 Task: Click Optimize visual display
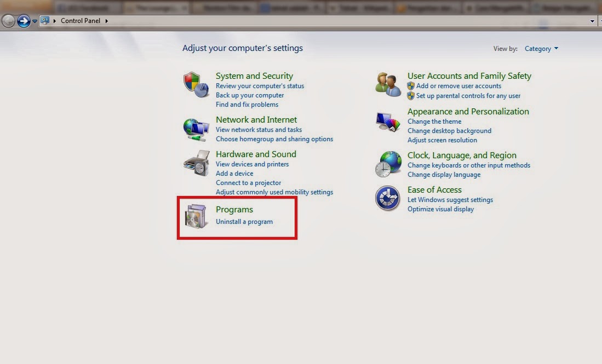pos(440,209)
